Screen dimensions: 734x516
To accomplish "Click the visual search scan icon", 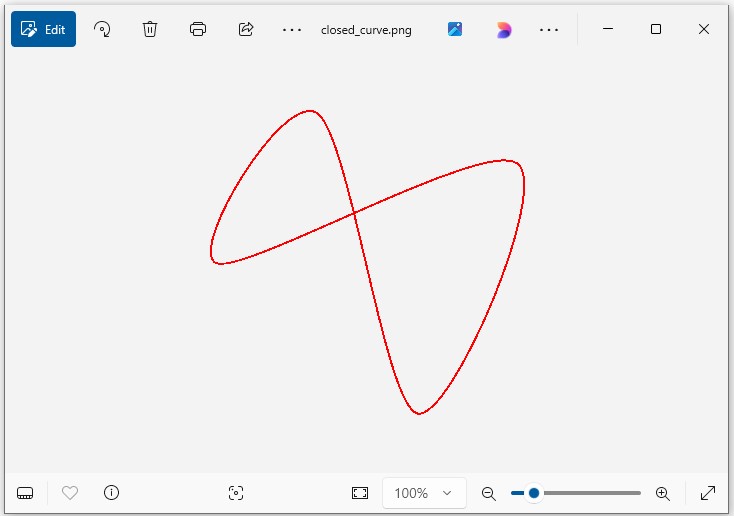I will coord(236,493).
